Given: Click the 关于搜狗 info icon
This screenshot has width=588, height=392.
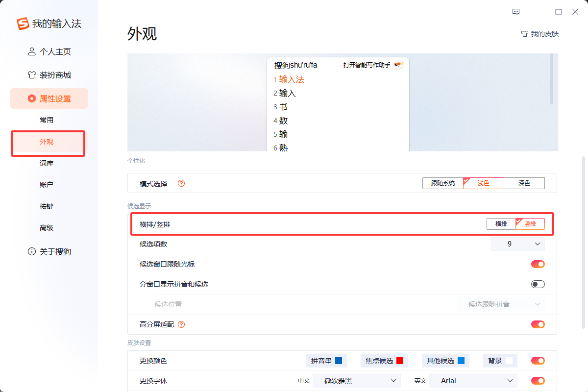Looking at the screenshot, I should pos(31,251).
